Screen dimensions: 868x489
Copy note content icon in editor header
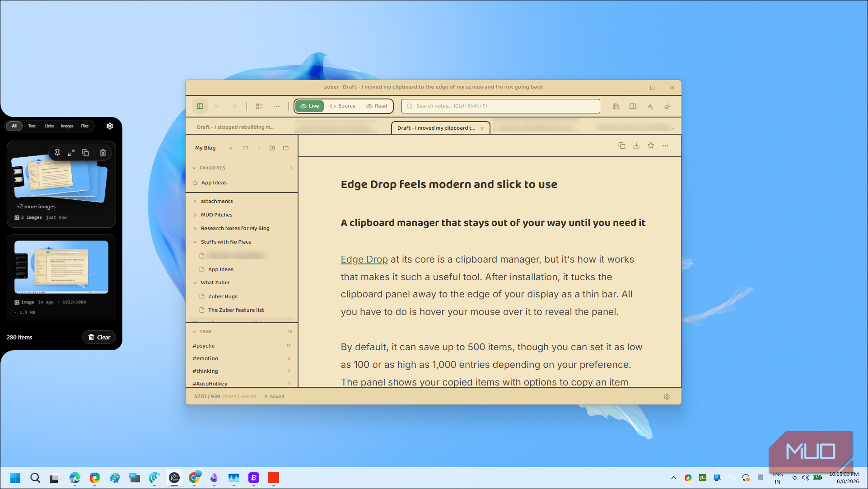pos(622,146)
